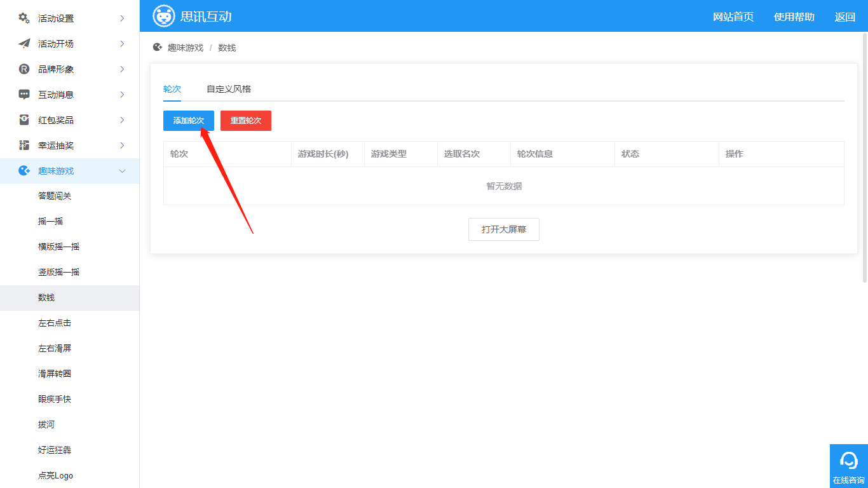
Task: Open the 摇一摇 game page
Action: 70,221
